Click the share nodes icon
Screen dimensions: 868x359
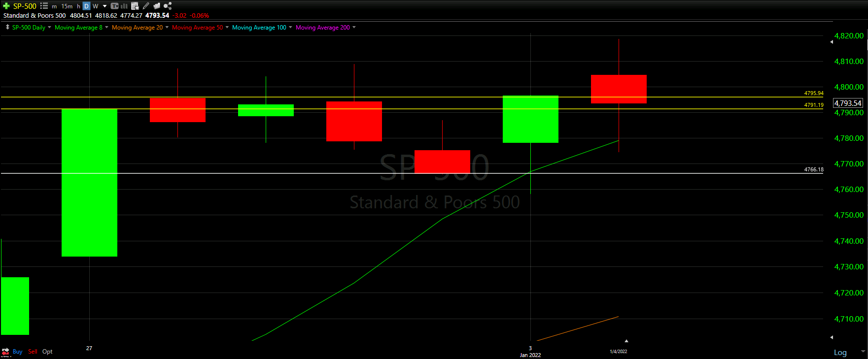point(168,6)
